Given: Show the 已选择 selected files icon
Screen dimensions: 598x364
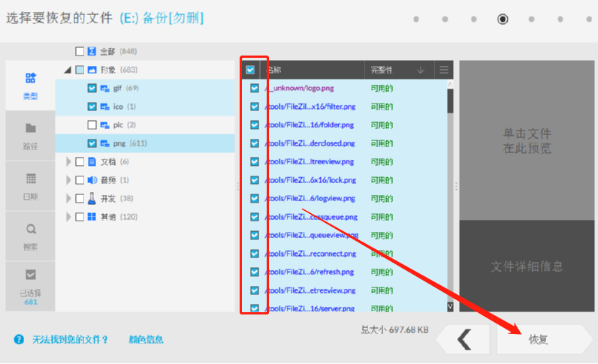Looking at the screenshot, I should [x=31, y=275].
